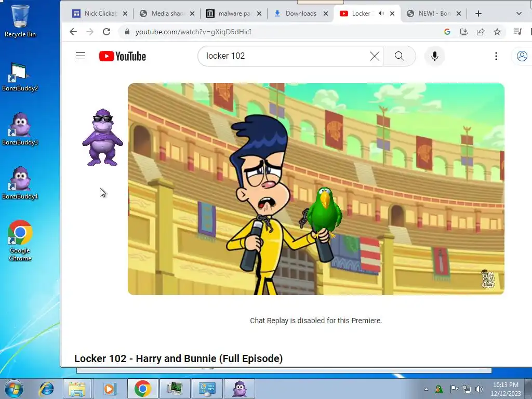Click the Chat Replay disabled message
This screenshot has height=399, width=532.
(316, 321)
